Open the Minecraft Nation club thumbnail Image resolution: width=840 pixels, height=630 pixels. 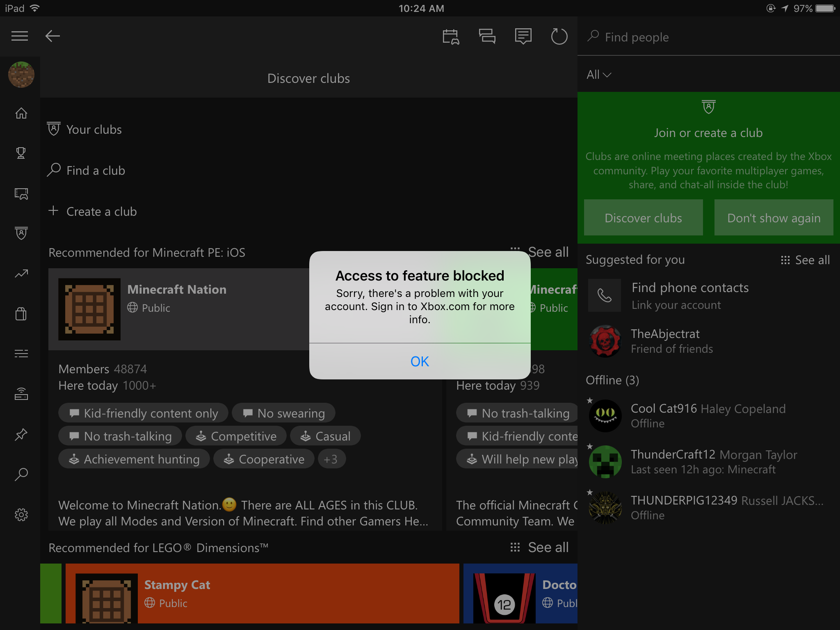click(x=89, y=309)
